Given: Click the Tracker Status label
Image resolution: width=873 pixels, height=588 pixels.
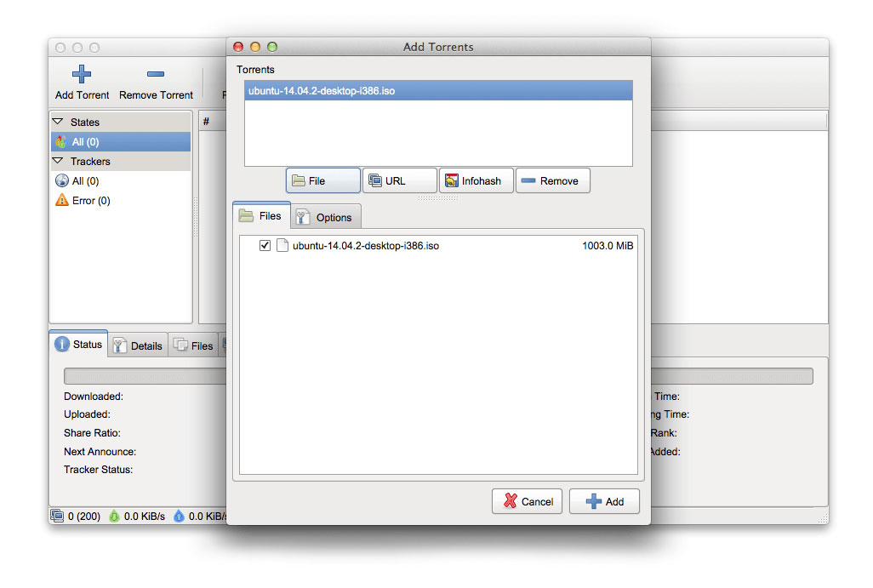Looking at the screenshot, I should coord(98,470).
